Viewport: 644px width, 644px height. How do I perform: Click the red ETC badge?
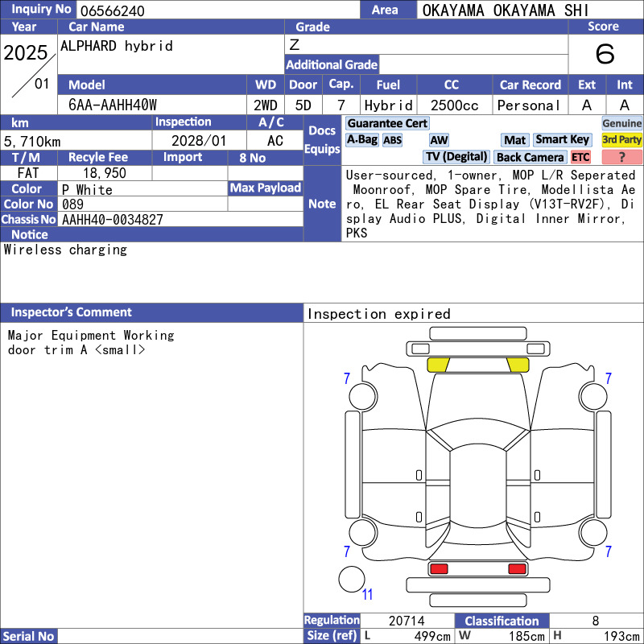(580, 157)
